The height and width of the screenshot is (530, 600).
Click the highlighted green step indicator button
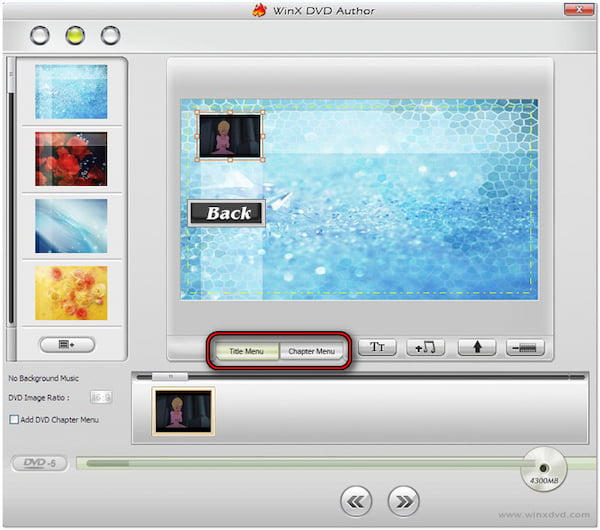coord(75,36)
